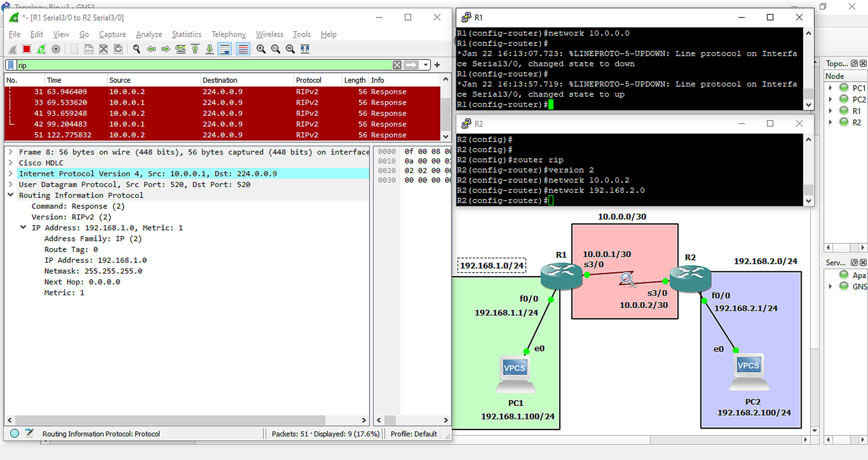Open the Statistics menu
Viewport: 868px width, 460px height.
click(x=186, y=34)
